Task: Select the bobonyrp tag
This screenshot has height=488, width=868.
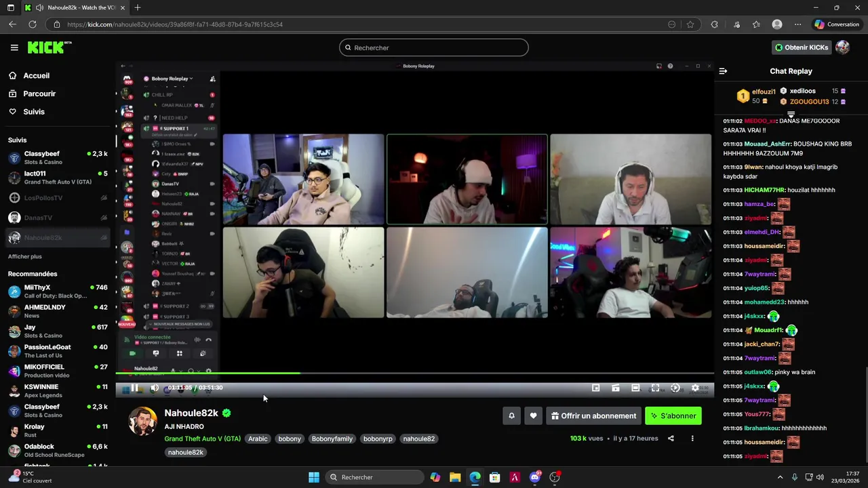Action: pyautogui.click(x=378, y=439)
